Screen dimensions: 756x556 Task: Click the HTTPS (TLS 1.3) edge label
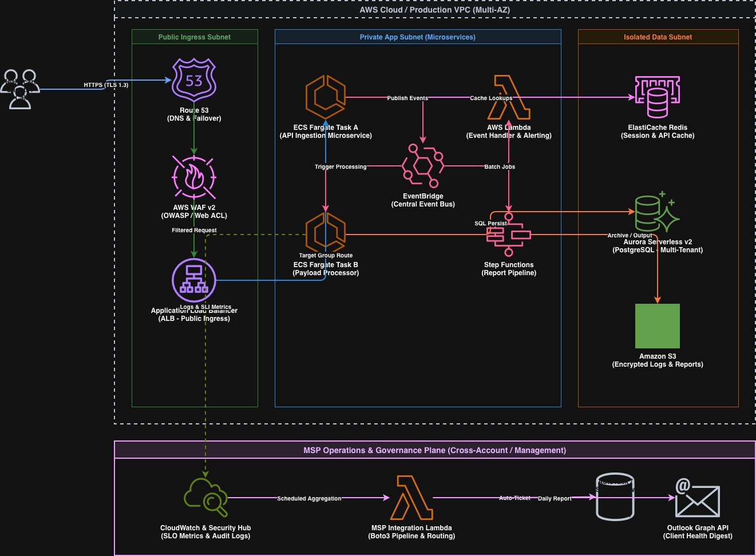click(106, 85)
